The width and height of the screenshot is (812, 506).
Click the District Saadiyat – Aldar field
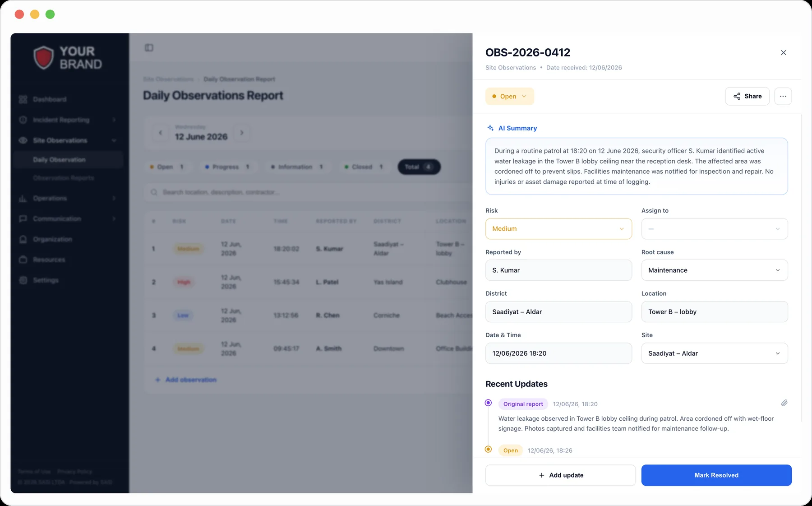click(x=558, y=312)
